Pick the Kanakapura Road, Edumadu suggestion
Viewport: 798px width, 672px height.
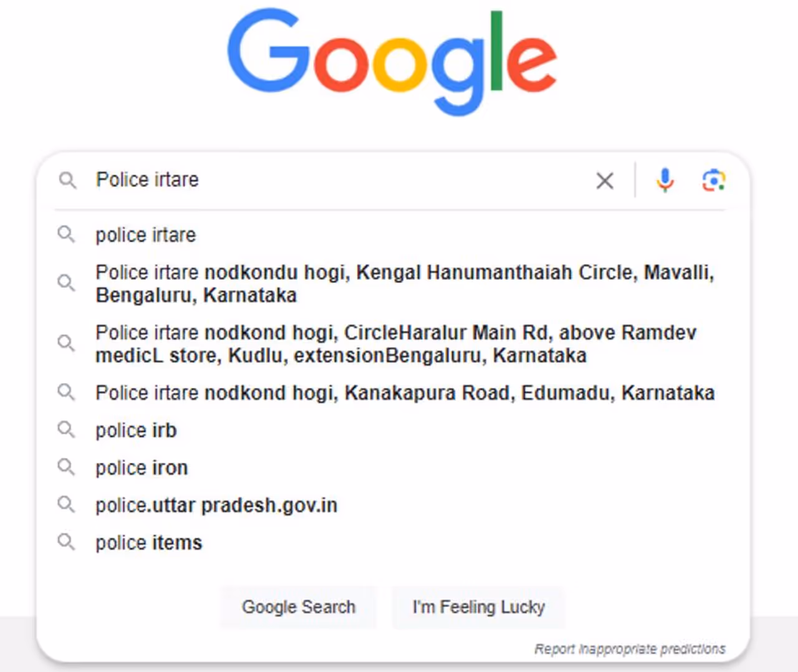(x=405, y=393)
